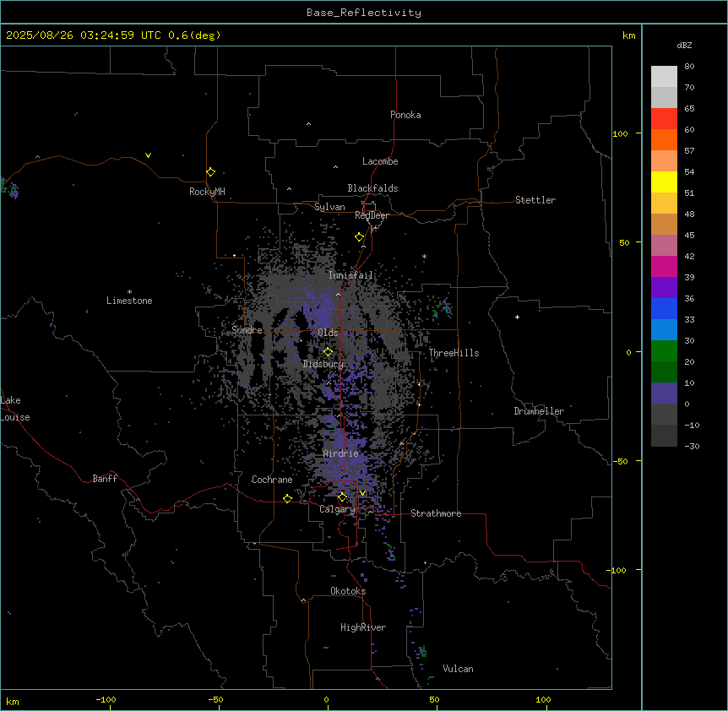Click the asterisk marker above Limestone
The height and width of the screenshot is (711, 728).
coord(129,292)
